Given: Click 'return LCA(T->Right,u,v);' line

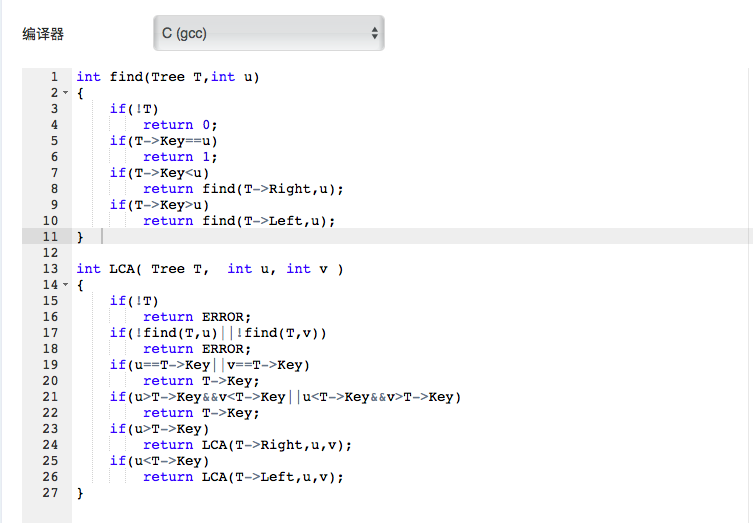Looking at the screenshot, I should [247, 445].
